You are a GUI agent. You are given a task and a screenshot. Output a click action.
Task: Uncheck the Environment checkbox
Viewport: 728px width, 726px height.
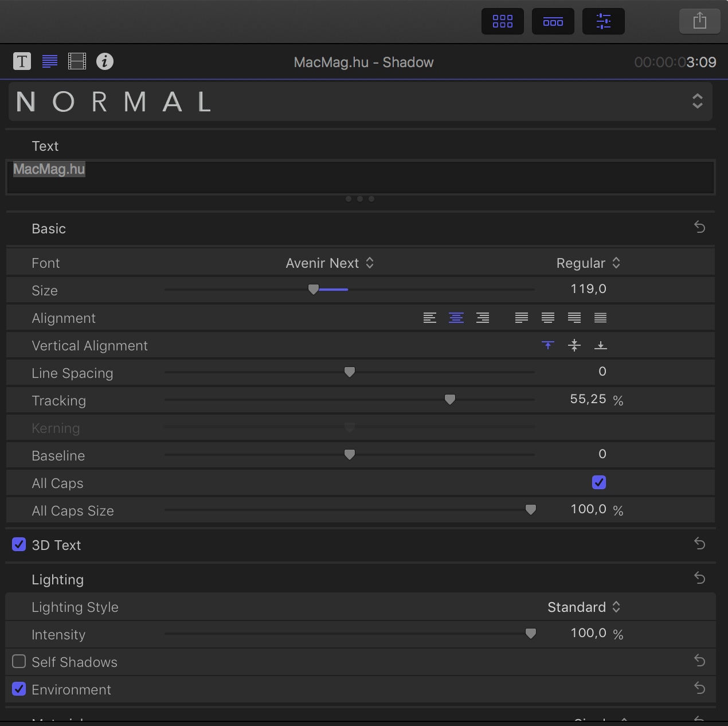point(19,689)
